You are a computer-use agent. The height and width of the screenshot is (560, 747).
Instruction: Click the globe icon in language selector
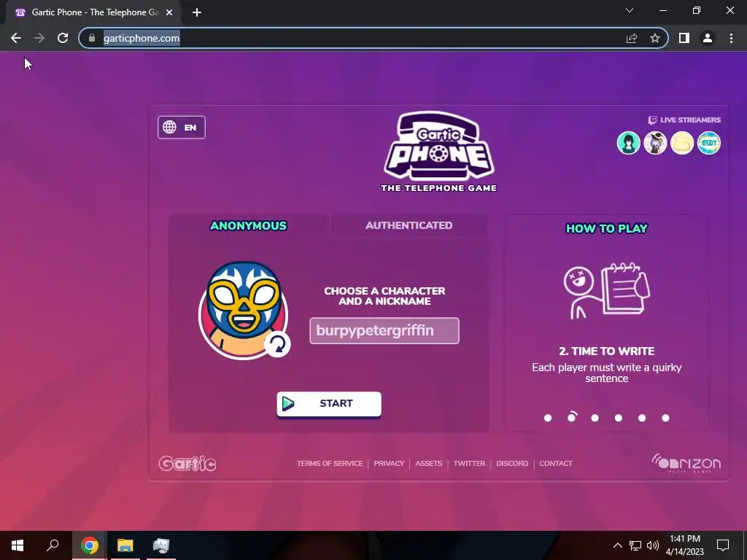[169, 127]
